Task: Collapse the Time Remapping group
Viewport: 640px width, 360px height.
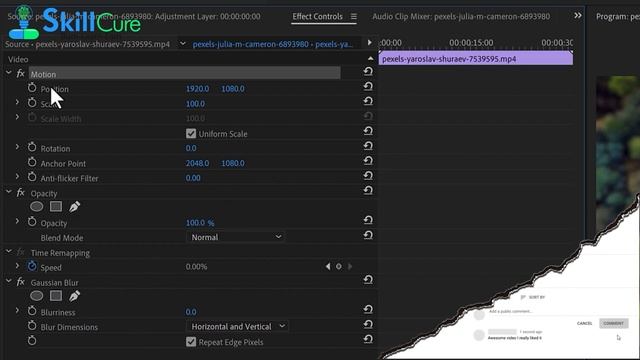Action: [9, 251]
